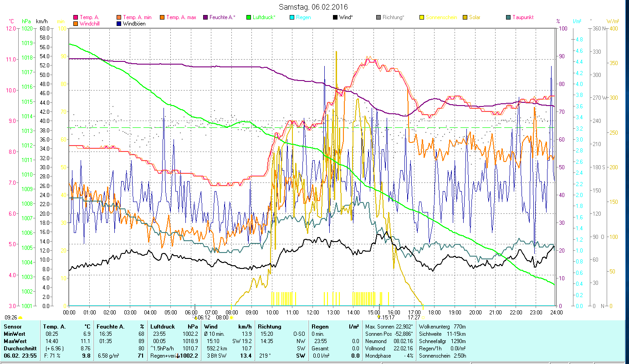Click the Gesamt: rain total label

tap(321, 349)
